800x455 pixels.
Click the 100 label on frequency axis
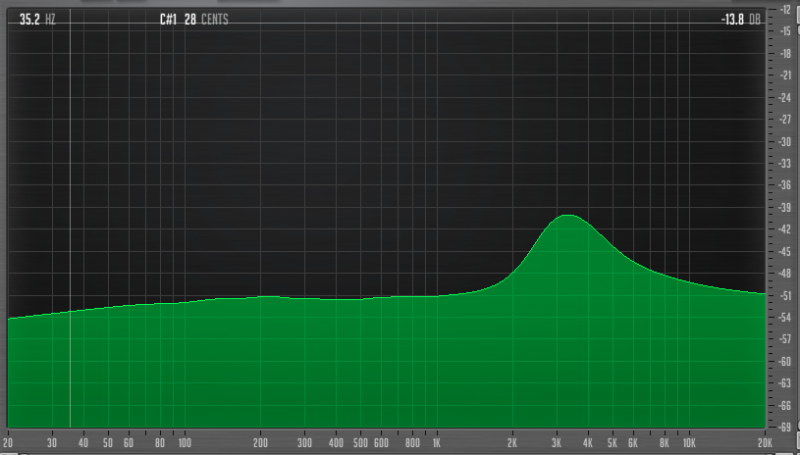click(x=185, y=441)
